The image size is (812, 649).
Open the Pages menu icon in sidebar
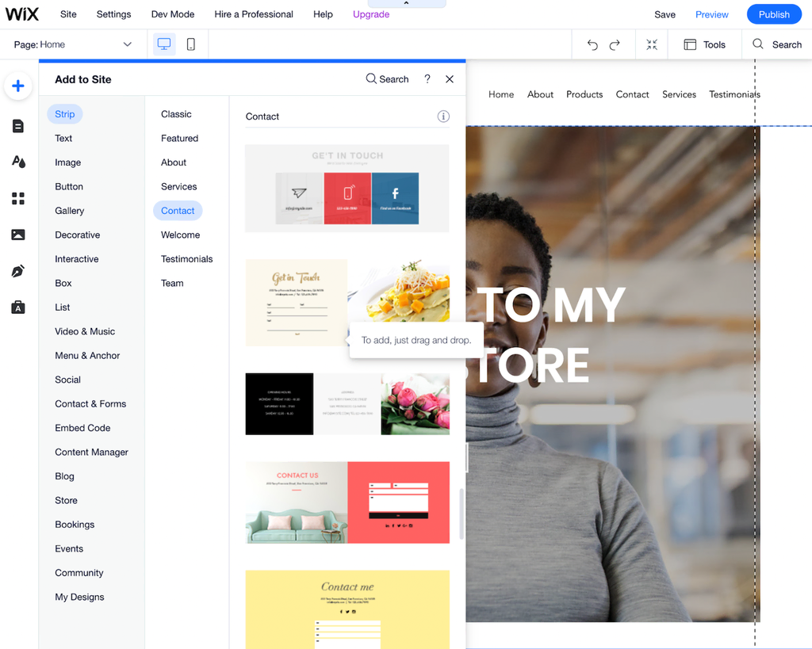(18, 126)
